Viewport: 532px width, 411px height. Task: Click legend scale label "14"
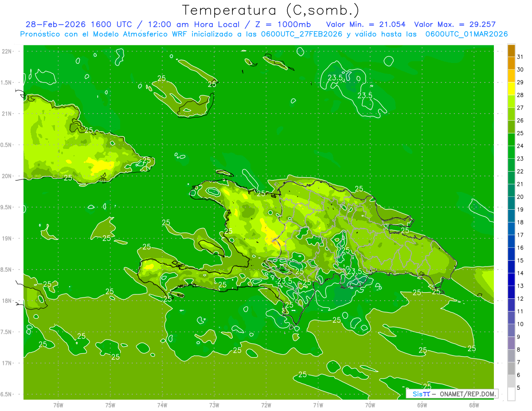tap(520, 273)
